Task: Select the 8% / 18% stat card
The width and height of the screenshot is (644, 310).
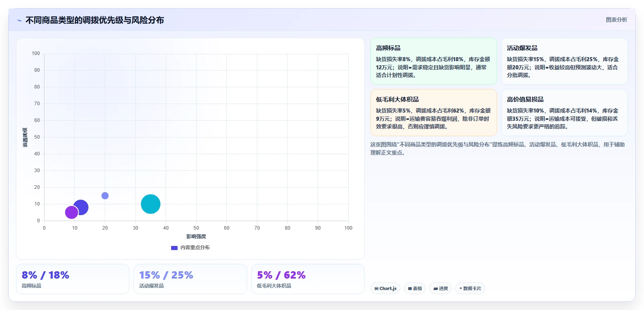Action: pos(73,279)
